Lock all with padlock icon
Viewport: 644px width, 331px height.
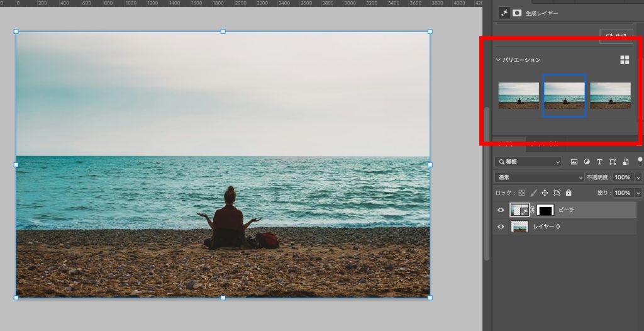point(569,193)
